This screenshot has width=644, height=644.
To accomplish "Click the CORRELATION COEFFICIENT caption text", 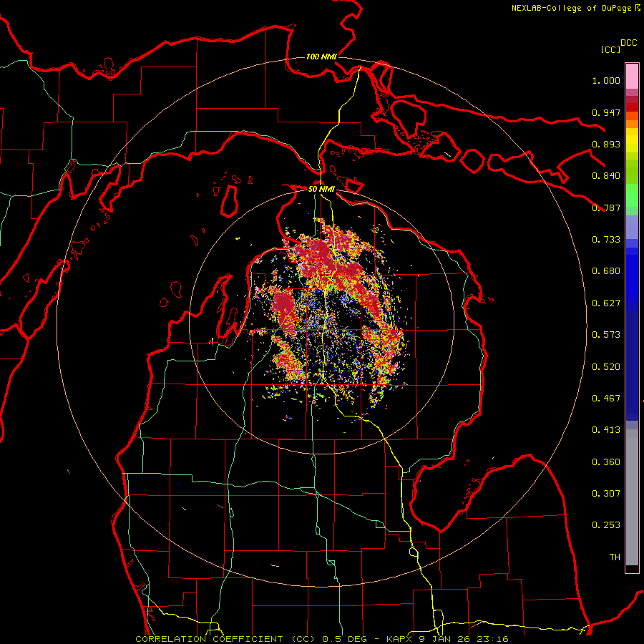I will click(210, 639).
